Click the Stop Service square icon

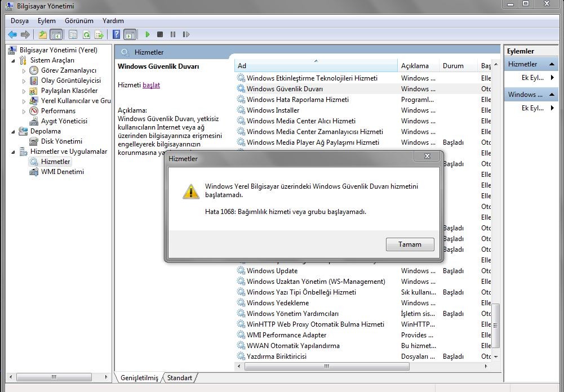point(160,34)
